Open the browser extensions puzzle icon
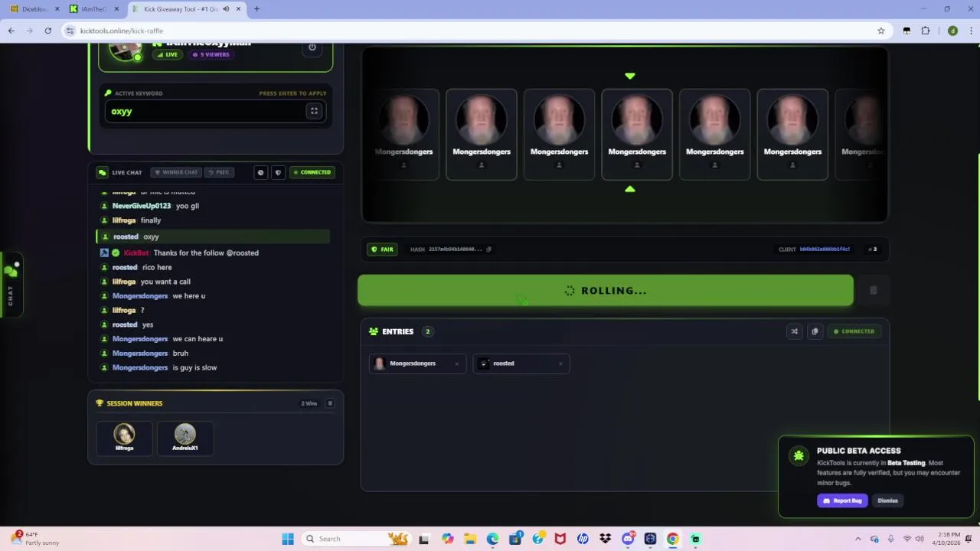This screenshot has width=980, height=551. (926, 31)
